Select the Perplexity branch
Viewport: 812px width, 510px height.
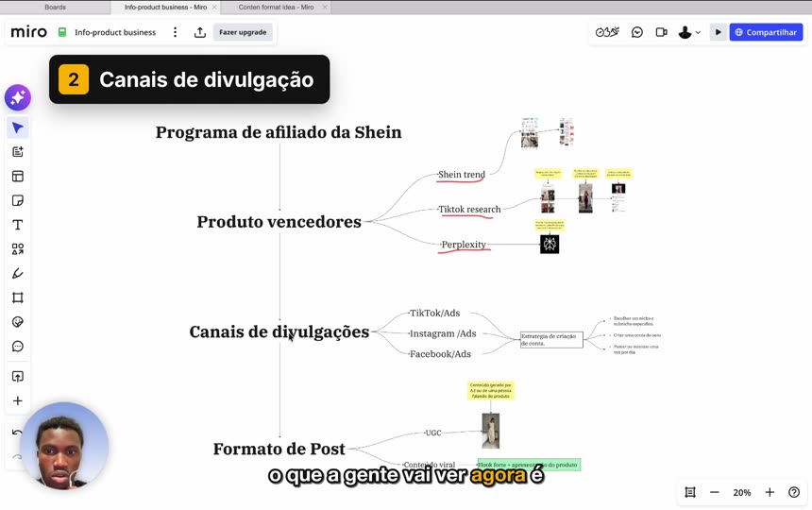(x=464, y=245)
